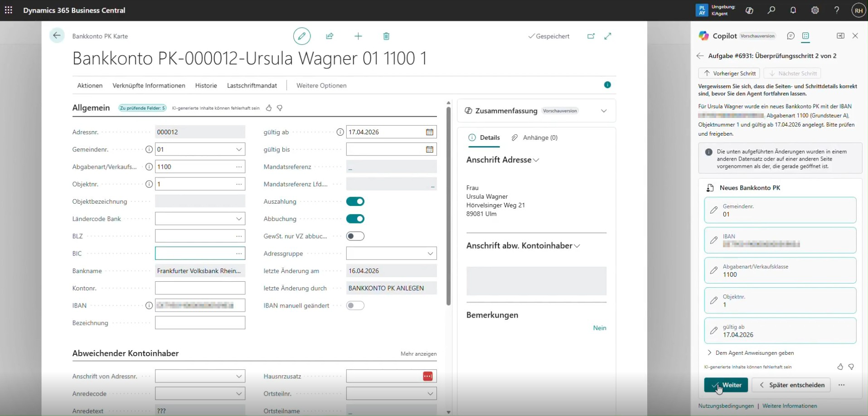Image resolution: width=868 pixels, height=416 pixels.
Task: Open the Weitere Informationen link
Action: tap(790, 406)
